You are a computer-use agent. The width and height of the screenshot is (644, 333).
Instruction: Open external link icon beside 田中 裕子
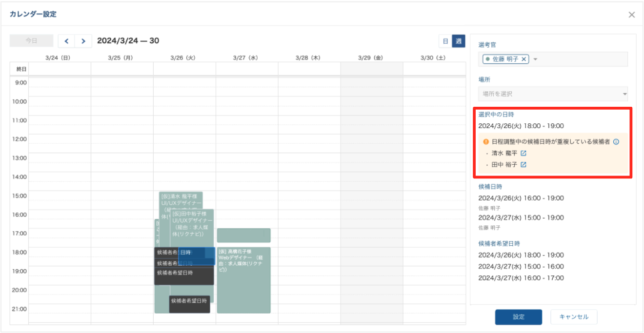pos(523,165)
